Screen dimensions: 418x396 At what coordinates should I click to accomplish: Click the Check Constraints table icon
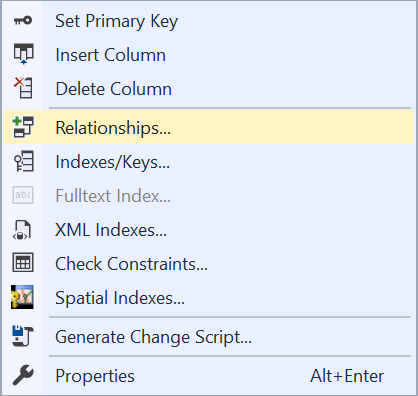click(23, 263)
